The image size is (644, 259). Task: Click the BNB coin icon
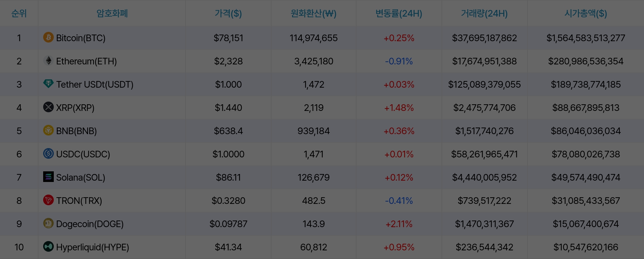[48, 130]
